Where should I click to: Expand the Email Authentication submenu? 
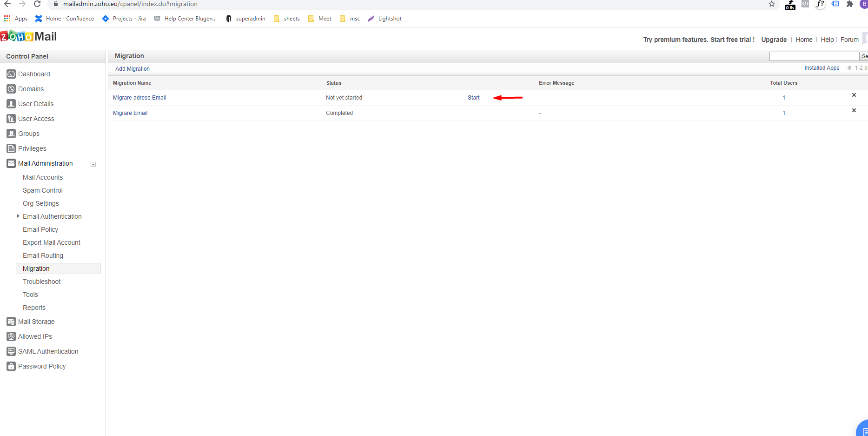18,216
